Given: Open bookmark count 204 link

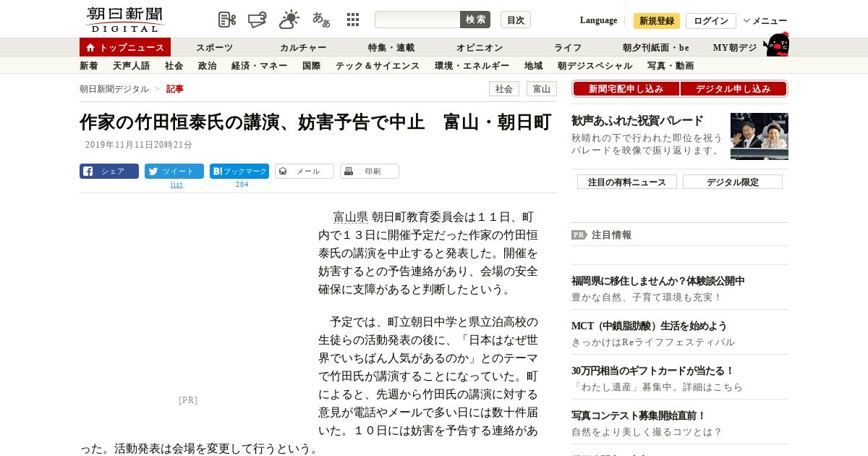Looking at the screenshot, I should pos(242,185).
